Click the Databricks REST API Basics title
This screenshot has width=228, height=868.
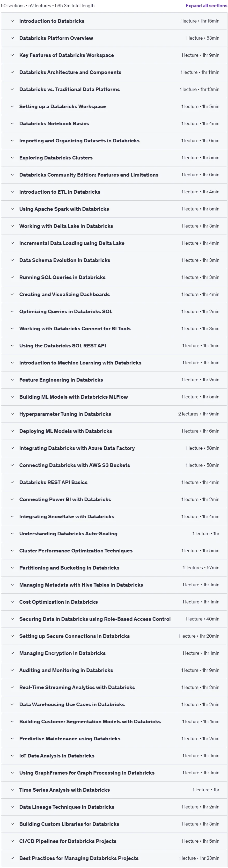[x=53, y=482]
